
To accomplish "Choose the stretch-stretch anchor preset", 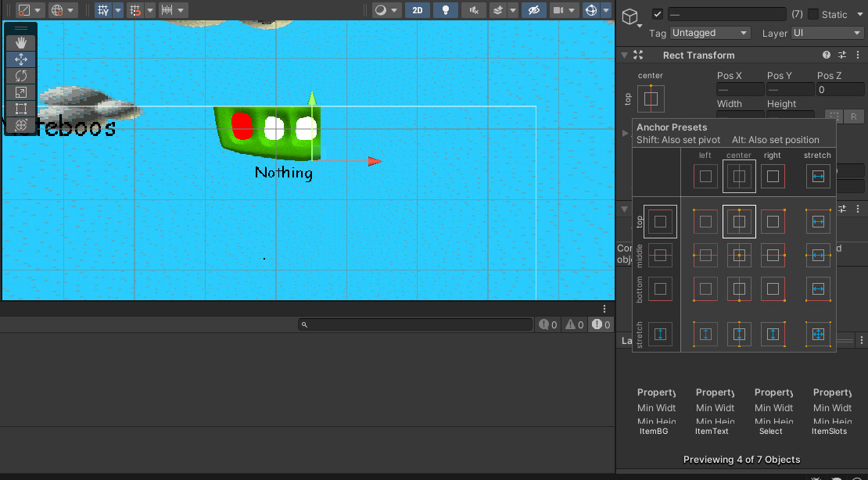I will point(818,334).
